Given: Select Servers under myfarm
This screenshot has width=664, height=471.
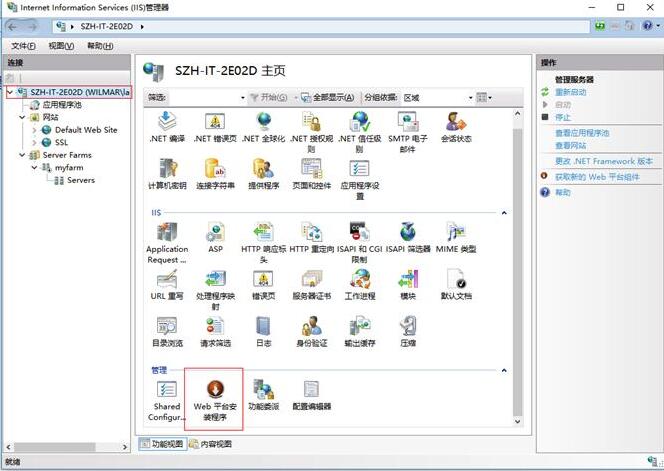Looking at the screenshot, I should 80,180.
